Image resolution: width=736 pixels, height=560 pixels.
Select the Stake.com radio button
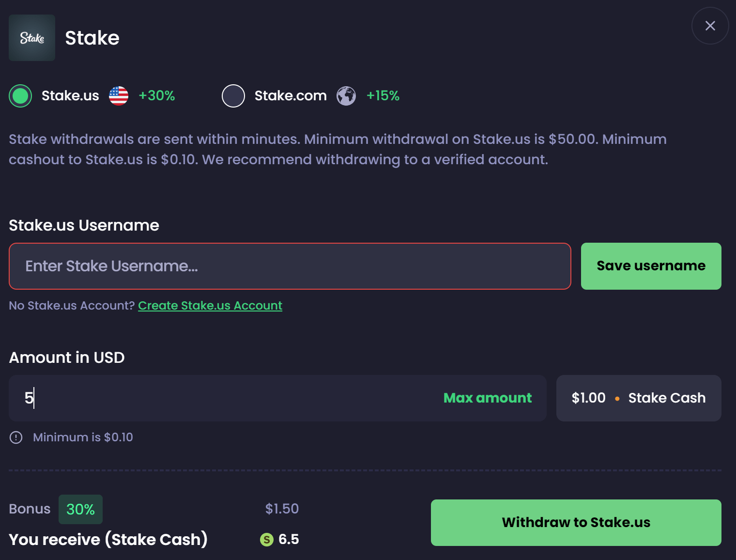[233, 96]
